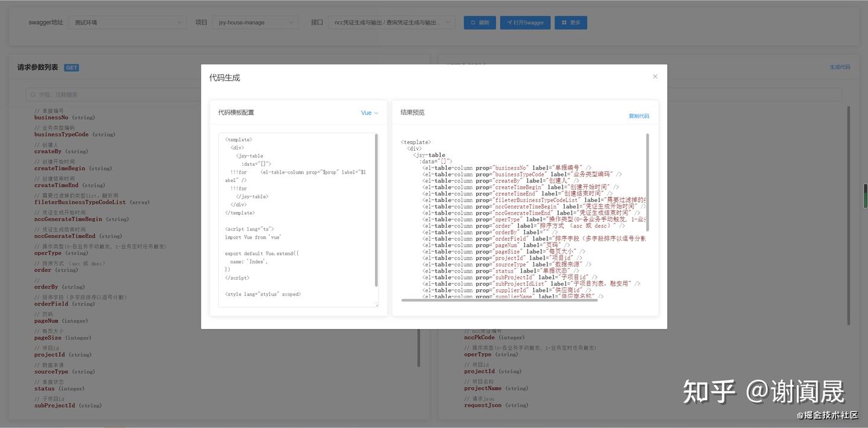The width and height of the screenshot is (868, 428).
Task: Click the 生成代码 link
Action: (x=839, y=67)
